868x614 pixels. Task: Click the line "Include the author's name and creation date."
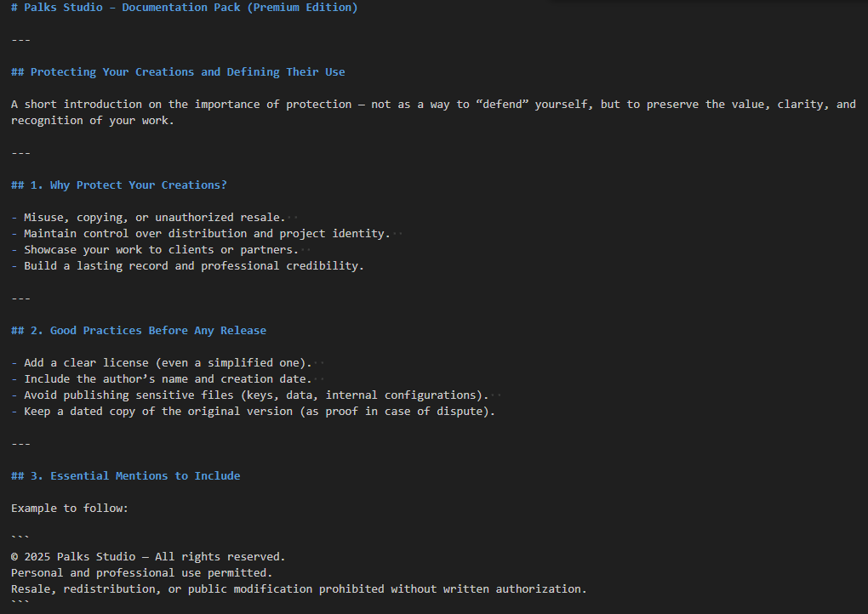168,379
